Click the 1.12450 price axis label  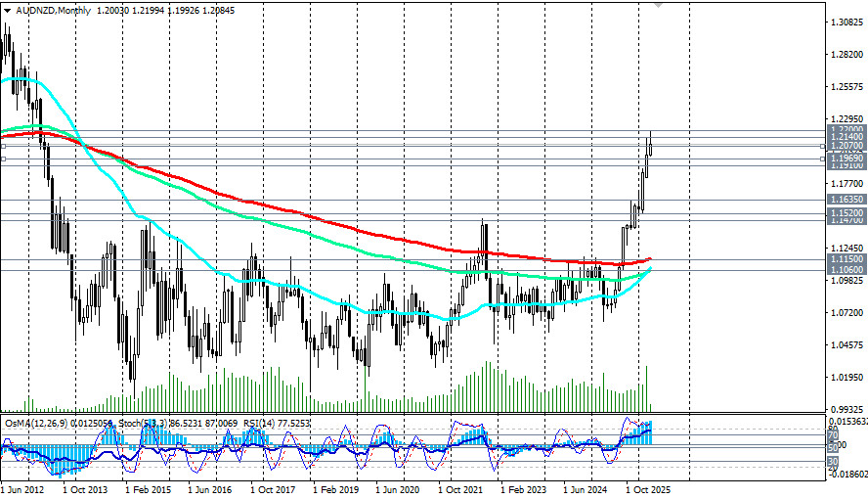point(846,249)
